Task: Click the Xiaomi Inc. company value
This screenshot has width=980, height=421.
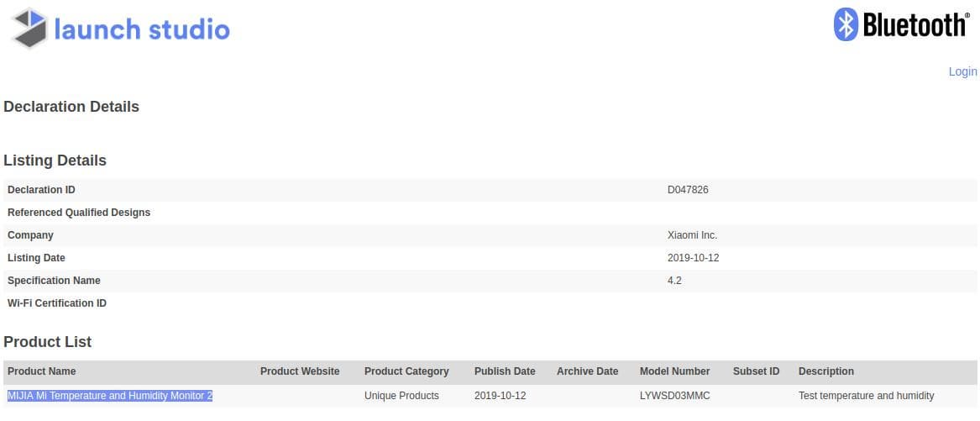Action: pyautogui.click(x=692, y=235)
